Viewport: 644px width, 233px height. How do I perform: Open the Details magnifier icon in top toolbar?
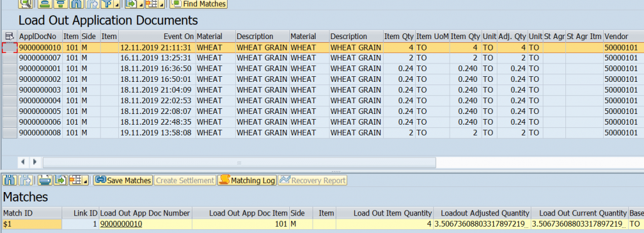[26, 4]
